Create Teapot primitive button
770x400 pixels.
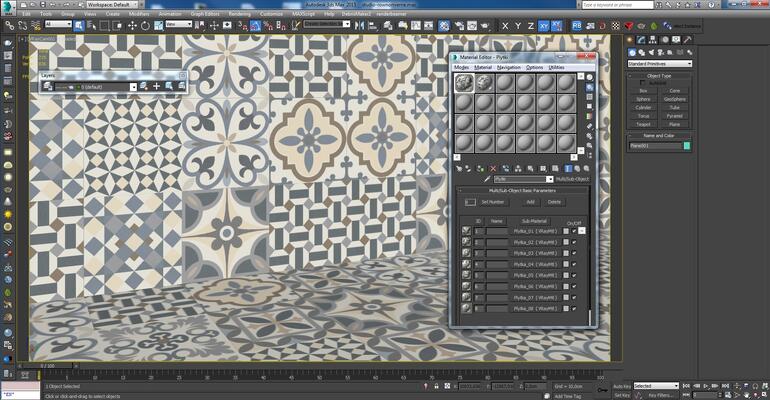643,125
